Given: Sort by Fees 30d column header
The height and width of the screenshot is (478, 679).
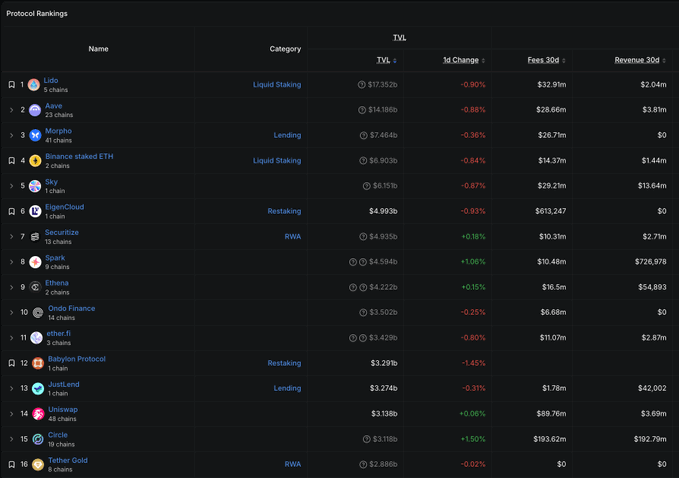Looking at the screenshot, I should (x=546, y=60).
